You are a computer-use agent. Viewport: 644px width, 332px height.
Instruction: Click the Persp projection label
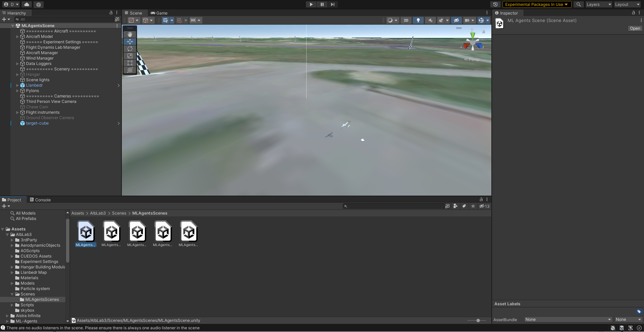click(474, 60)
